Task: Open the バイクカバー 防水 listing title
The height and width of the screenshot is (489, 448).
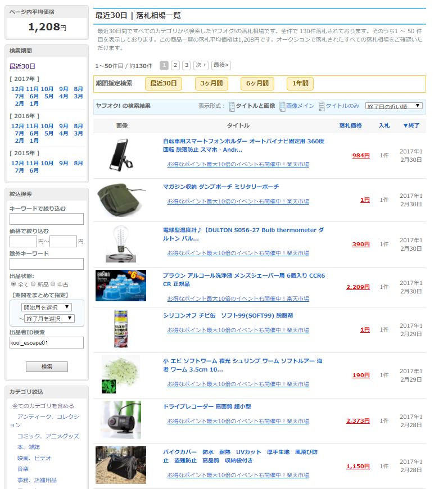Action: point(240,456)
